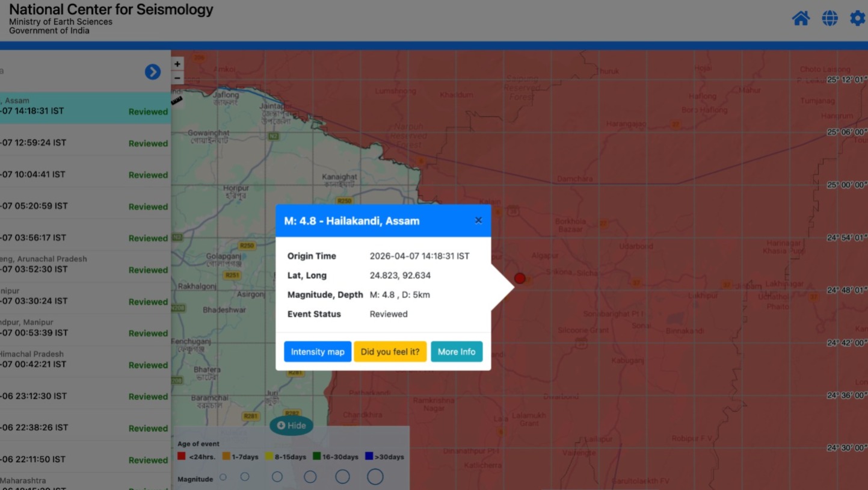This screenshot has width=868, height=490.
Task: Select the 00:42:21 Himachal Pradesh event
Action: coord(84,360)
